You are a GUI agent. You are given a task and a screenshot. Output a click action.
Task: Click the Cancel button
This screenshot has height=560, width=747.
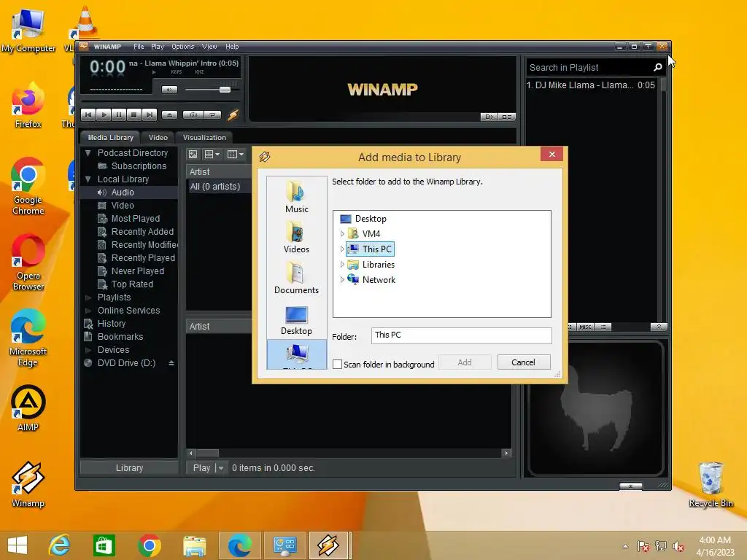pyautogui.click(x=524, y=362)
